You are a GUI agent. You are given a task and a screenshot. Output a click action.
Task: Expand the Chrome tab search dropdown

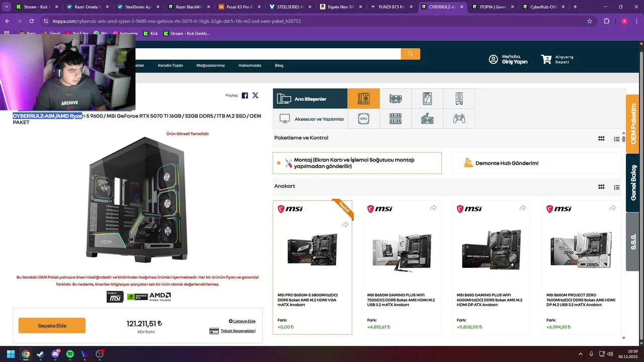(x=7, y=7)
